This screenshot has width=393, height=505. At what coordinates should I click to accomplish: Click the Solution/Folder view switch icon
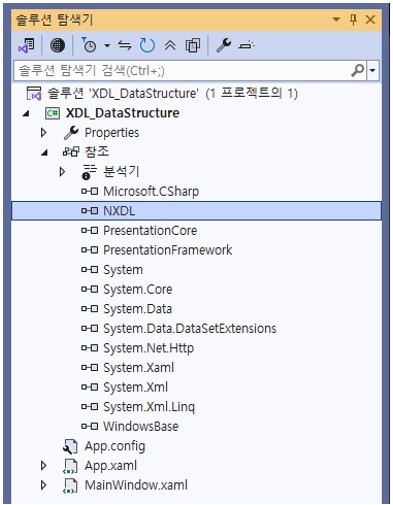(x=27, y=45)
